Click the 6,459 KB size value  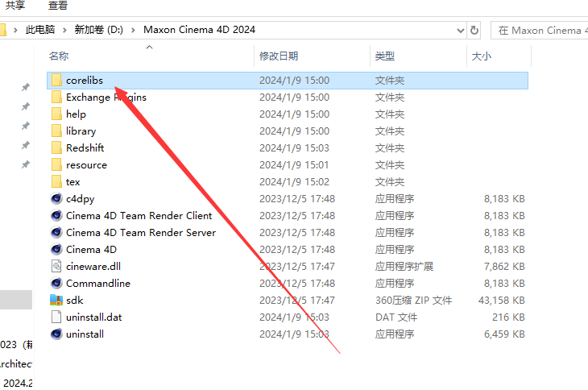click(504, 334)
